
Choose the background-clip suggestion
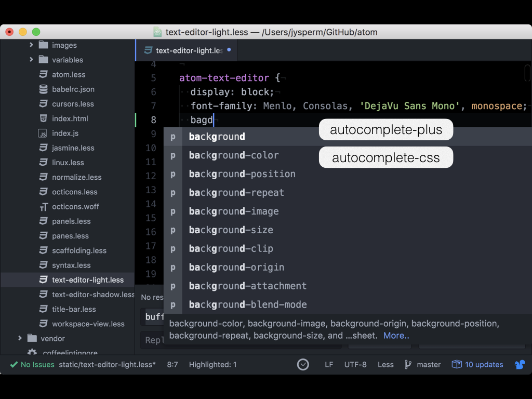click(x=348, y=248)
